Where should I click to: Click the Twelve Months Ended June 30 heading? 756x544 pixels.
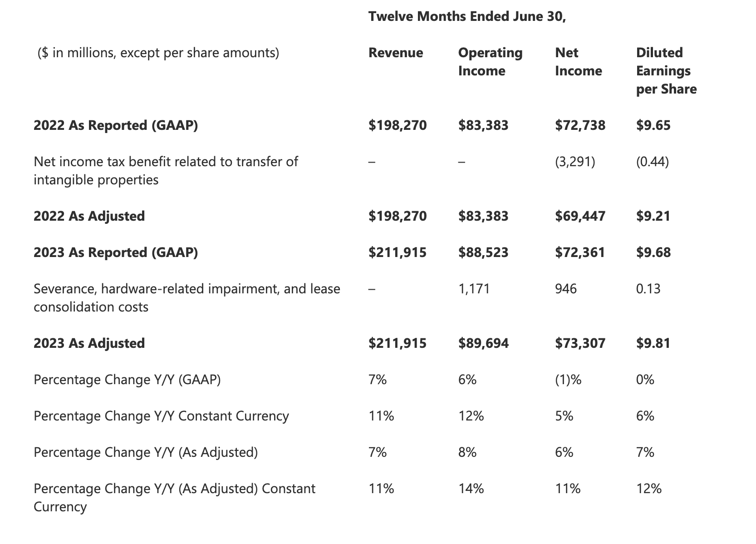(x=467, y=16)
